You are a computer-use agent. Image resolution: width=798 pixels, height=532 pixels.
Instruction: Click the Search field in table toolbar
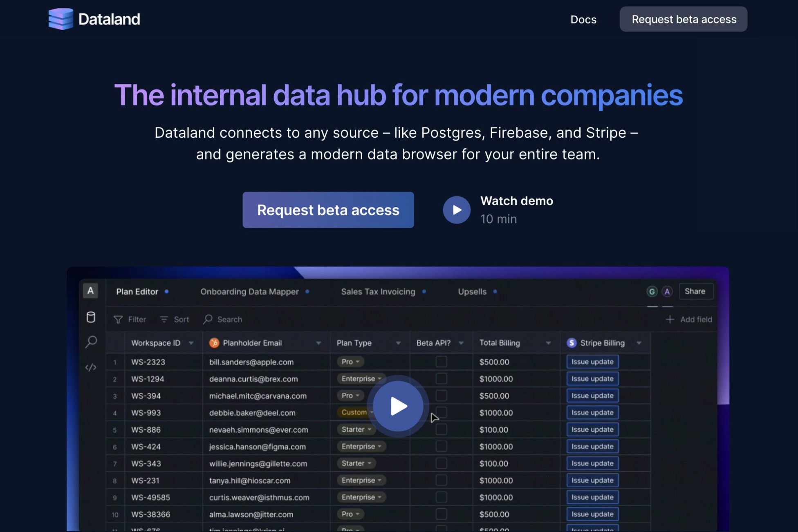(229, 320)
